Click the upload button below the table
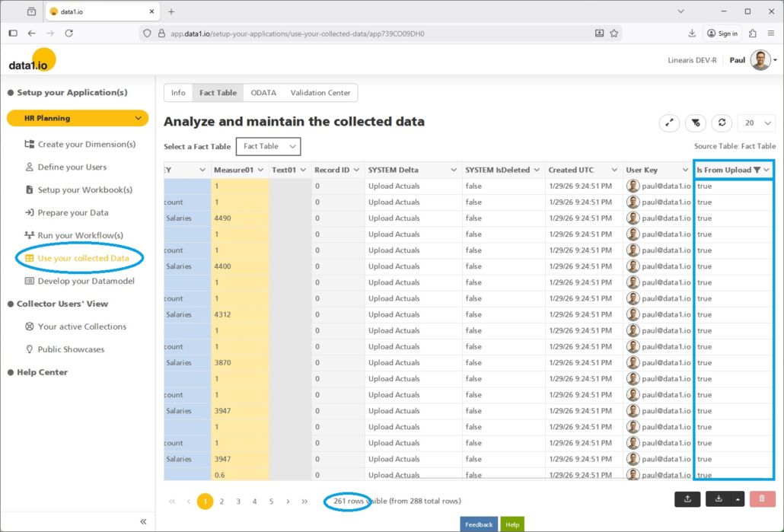 pyautogui.click(x=687, y=499)
